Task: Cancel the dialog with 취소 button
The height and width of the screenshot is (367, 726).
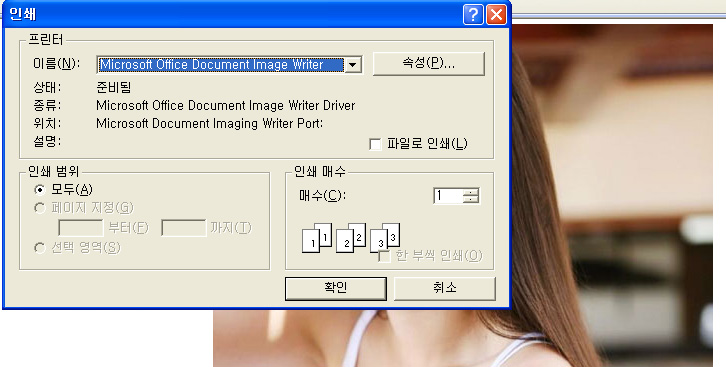Action: point(444,288)
